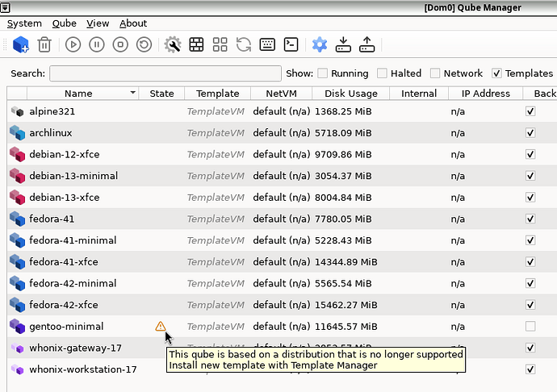This screenshot has width=557, height=392.
Task: Open qube settings wrench-gear icon
Action: point(173,44)
